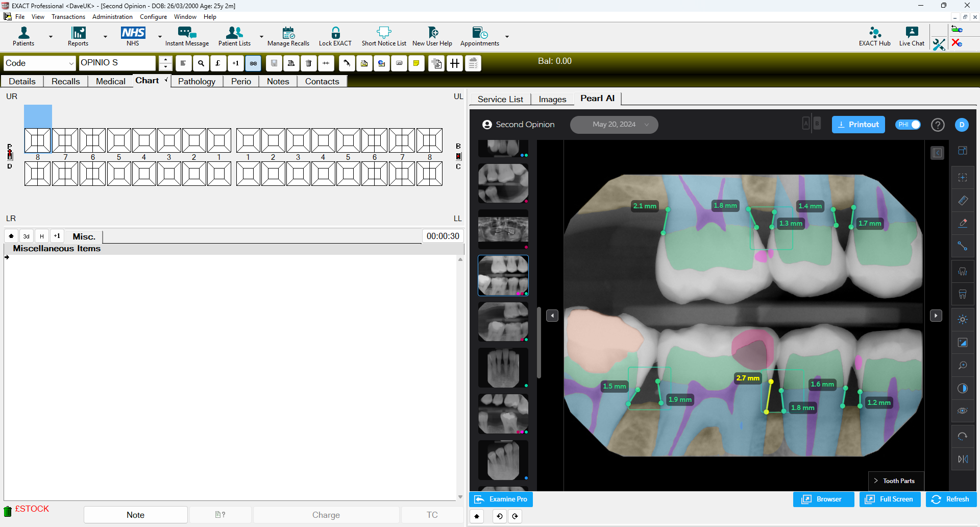Click the Full Screen button
This screenshot has width=980, height=527.
(x=890, y=499)
